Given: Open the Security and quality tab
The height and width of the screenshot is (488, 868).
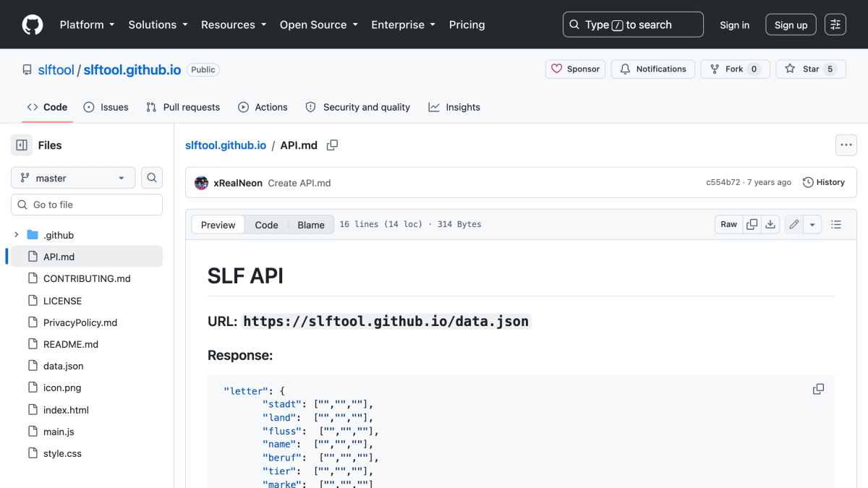Looking at the screenshot, I should tap(357, 107).
